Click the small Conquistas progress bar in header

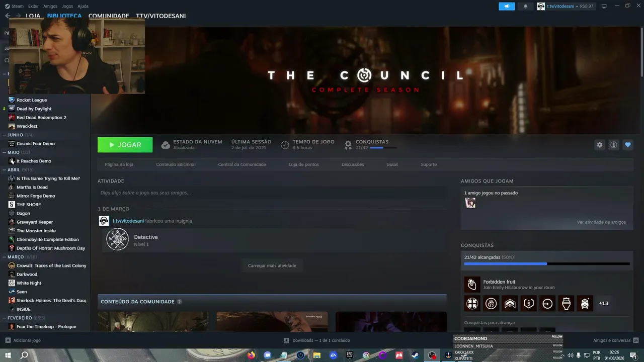click(383, 148)
